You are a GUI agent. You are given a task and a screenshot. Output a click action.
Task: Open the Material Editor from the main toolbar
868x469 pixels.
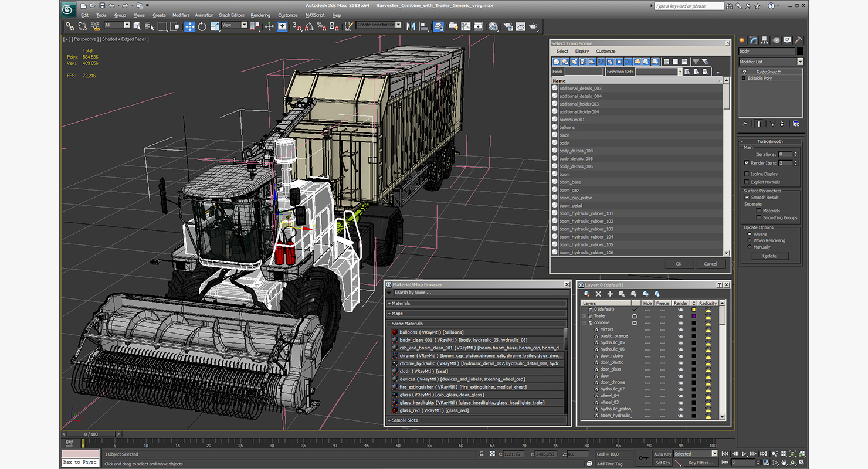(x=493, y=26)
